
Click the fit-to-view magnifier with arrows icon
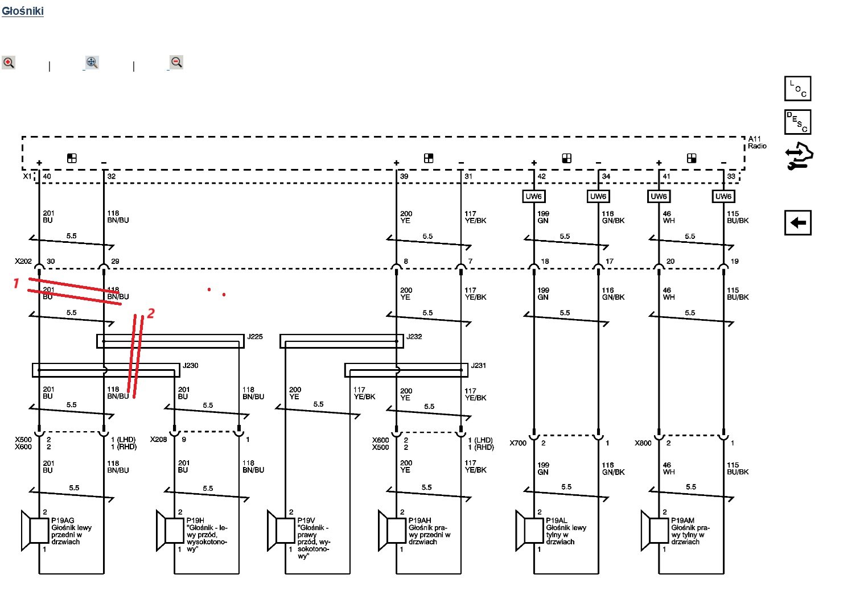(x=92, y=63)
